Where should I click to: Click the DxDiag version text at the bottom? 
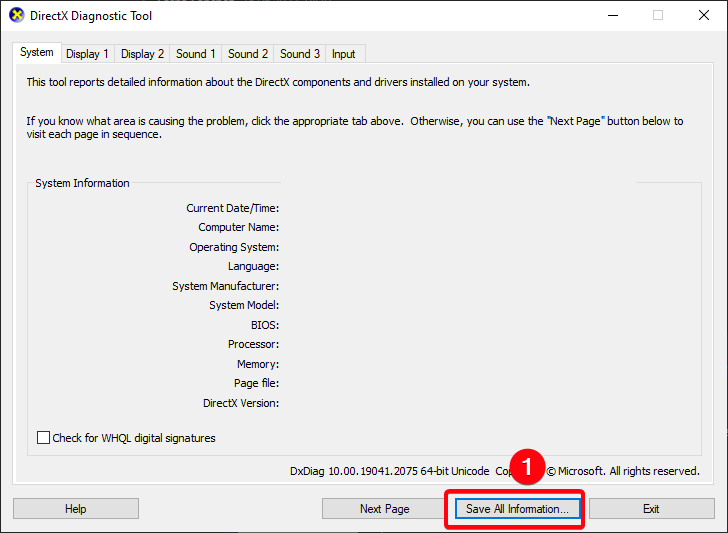389,471
